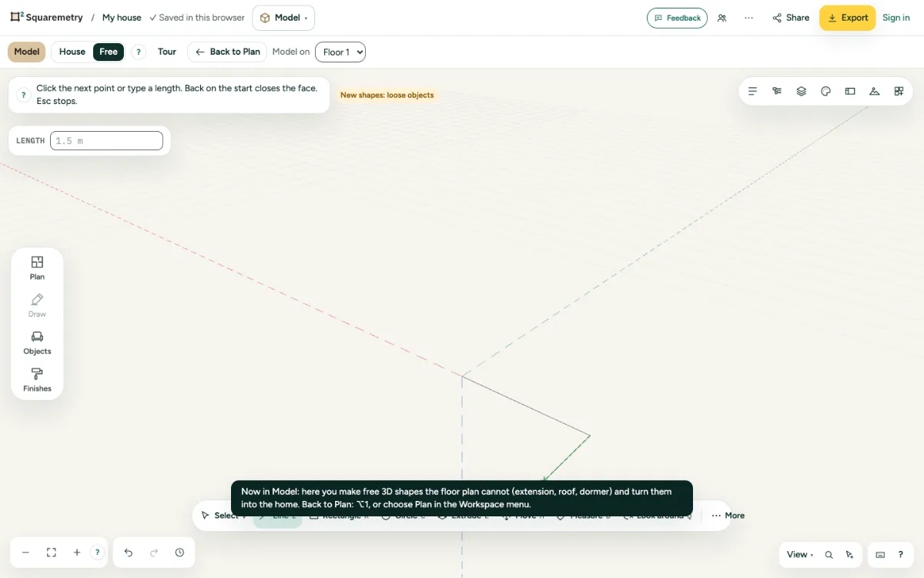The image size is (924, 578).
Task: Switch modeling mode to House
Action: [x=72, y=52]
